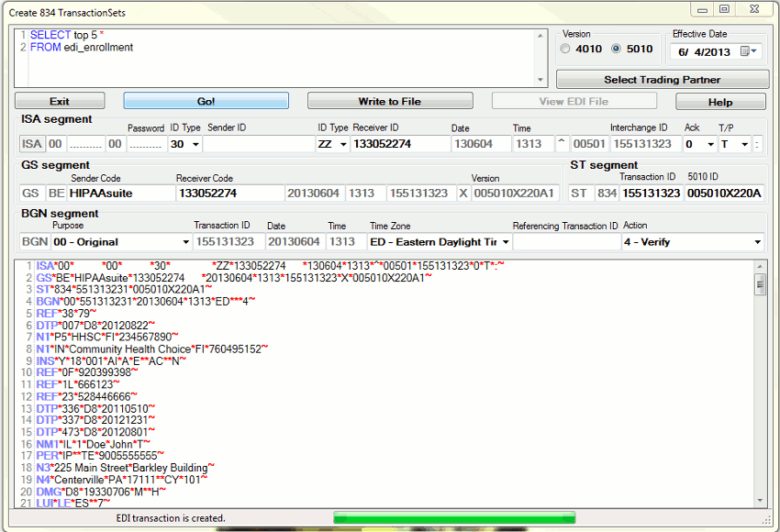780x532 pixels.
Task: Select the 5010 version radio button
Action: click(617, 50)
